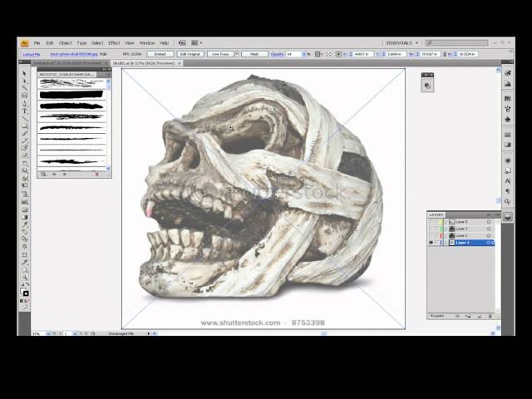Select the thick black chalk brush thumbnail
The width and height of the screenshot is (532, 399).
click(71, 94)
